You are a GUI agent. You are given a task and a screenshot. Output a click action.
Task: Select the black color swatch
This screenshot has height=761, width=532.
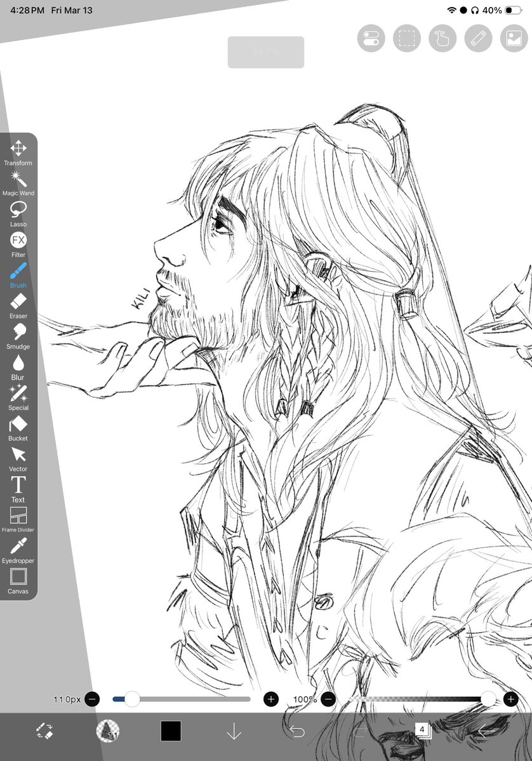click(x=169, y=731)
